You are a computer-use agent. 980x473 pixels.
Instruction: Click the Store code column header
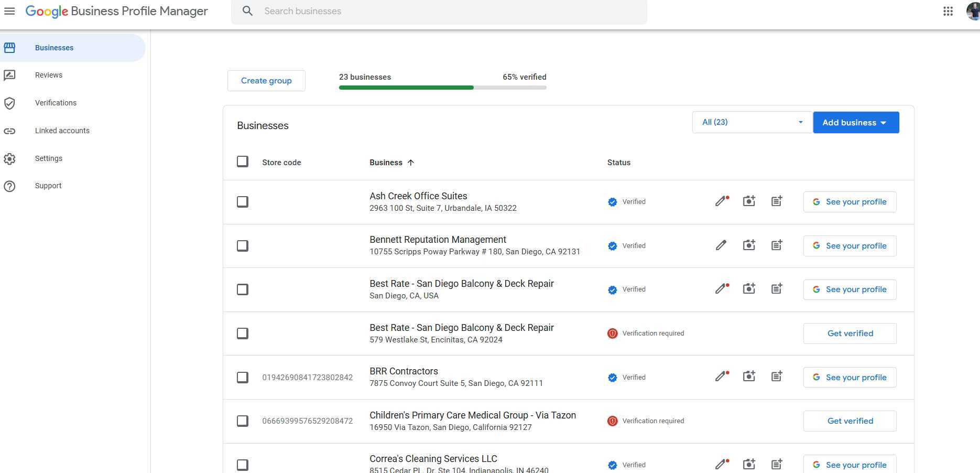point(281,163)
